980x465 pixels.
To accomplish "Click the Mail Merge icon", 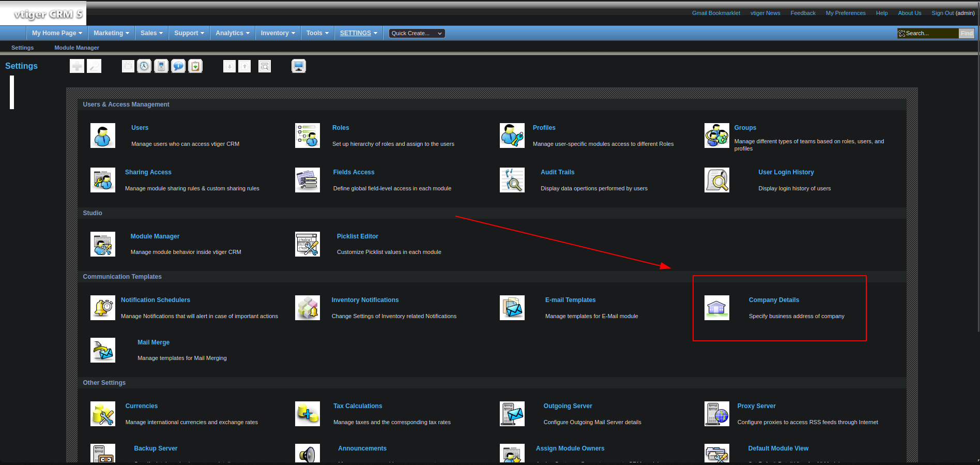I will pyautogui.click(x=103, y=350).
